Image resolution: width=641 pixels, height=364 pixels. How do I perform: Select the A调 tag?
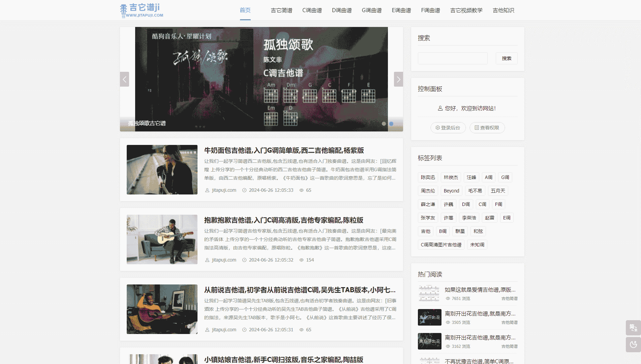(x=489, y=177)
